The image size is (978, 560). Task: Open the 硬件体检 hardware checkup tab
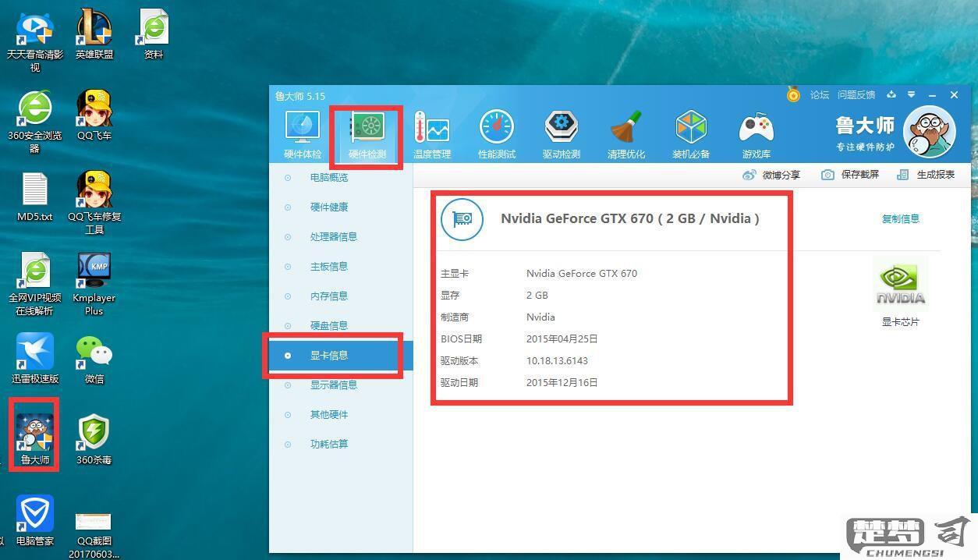tap(303, 134)
